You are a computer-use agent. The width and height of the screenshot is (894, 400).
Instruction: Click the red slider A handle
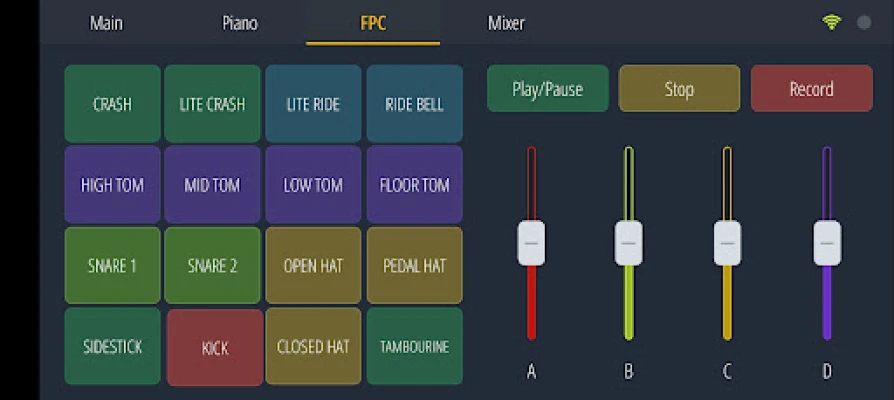click(531, 243)
